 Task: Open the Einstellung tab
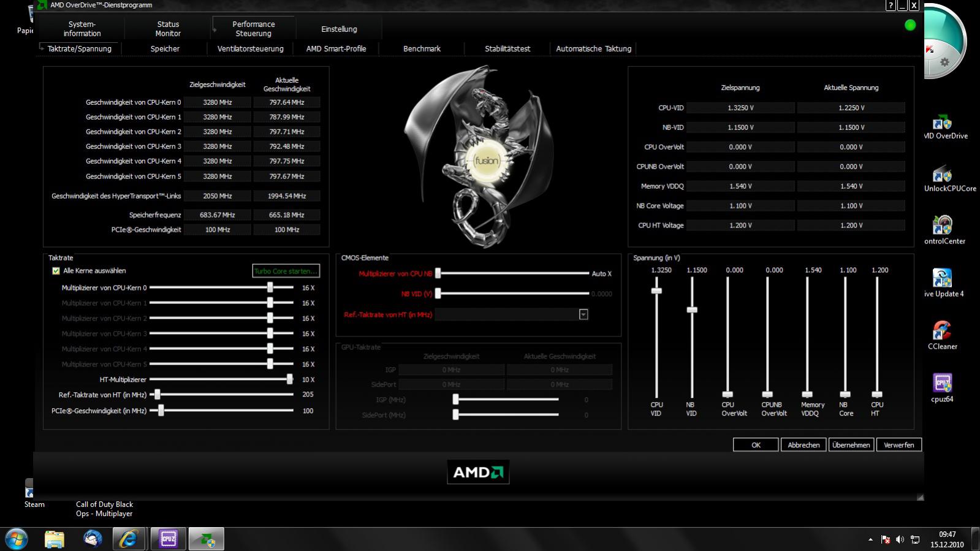(339, 29)
